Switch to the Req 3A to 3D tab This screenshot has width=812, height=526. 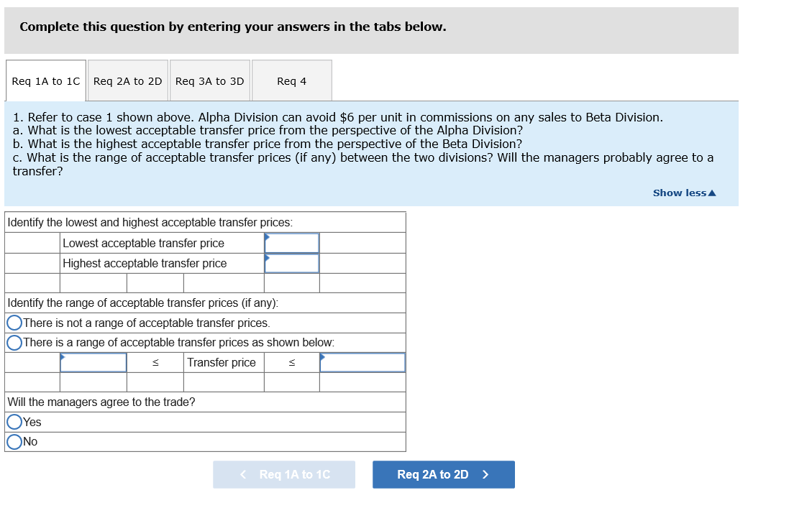click(x=209, y=80)
